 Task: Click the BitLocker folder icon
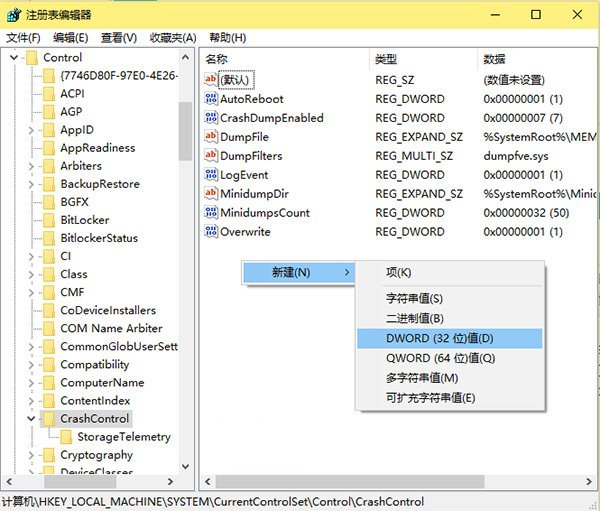[x=49, y=220]
